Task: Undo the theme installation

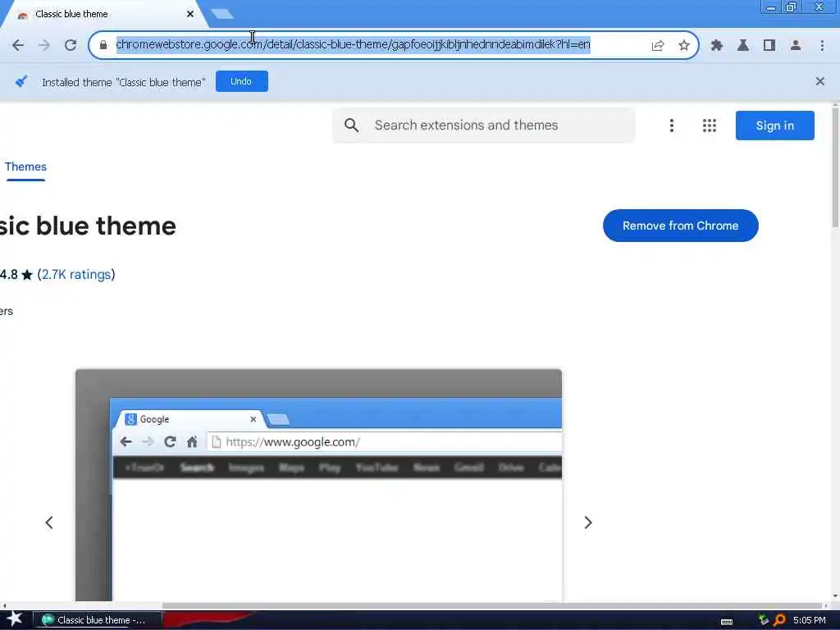Action: click(242, 81)
